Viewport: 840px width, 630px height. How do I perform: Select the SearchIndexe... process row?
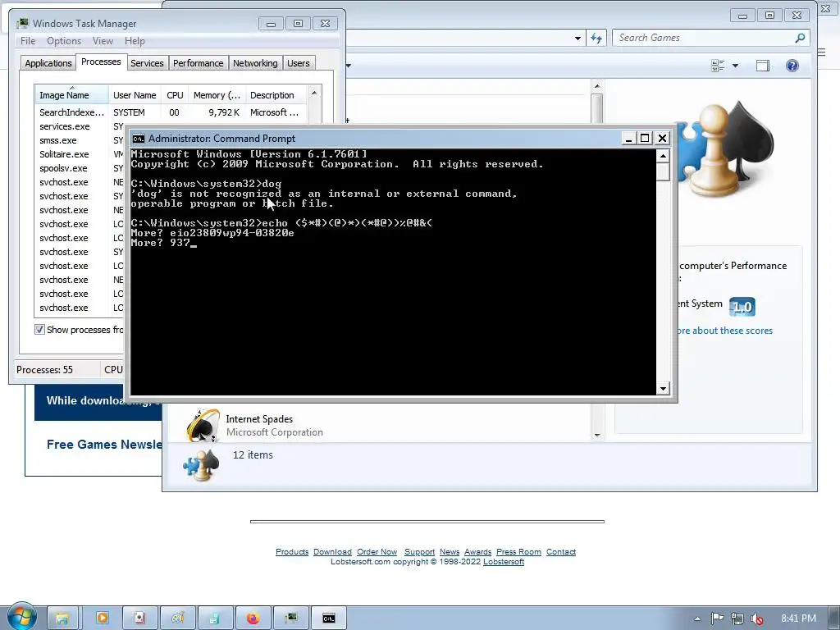coord(171,112)
